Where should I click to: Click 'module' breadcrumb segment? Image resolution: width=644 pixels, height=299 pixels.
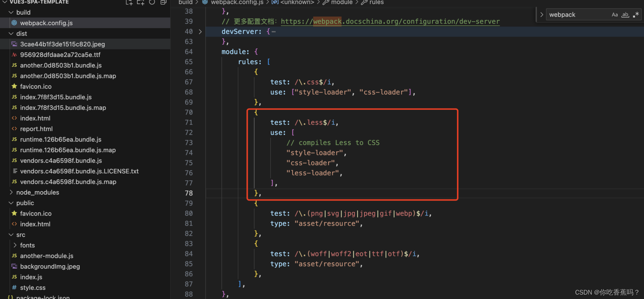[342, 2]
